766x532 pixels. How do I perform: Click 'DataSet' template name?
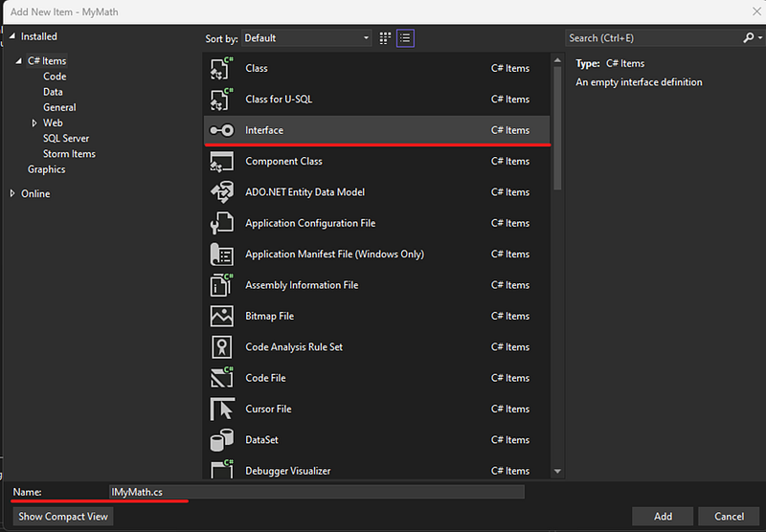(x=261, y=440)
